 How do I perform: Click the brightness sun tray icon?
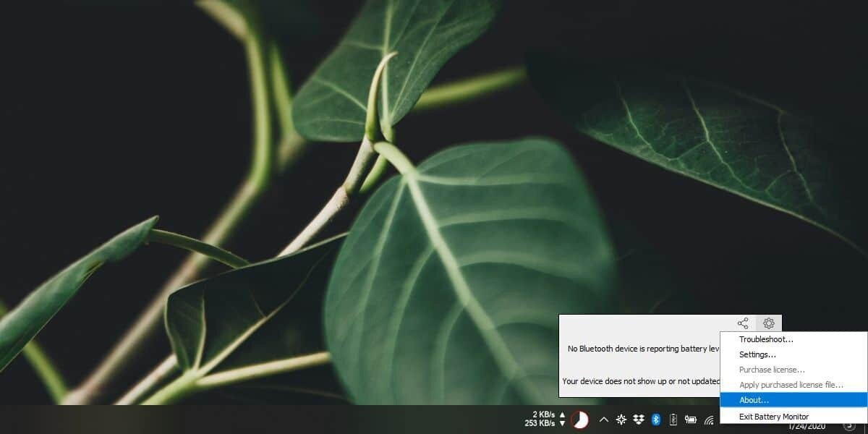pyautogui.click(x=621, y=420)
